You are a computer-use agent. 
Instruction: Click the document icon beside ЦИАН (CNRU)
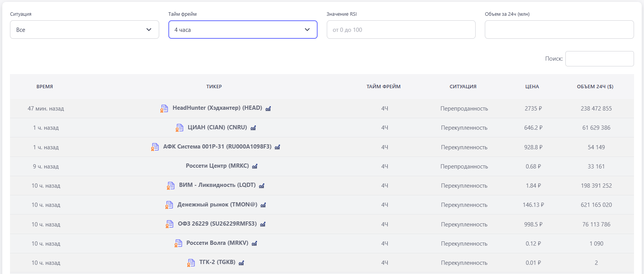(x=179, y=128)
